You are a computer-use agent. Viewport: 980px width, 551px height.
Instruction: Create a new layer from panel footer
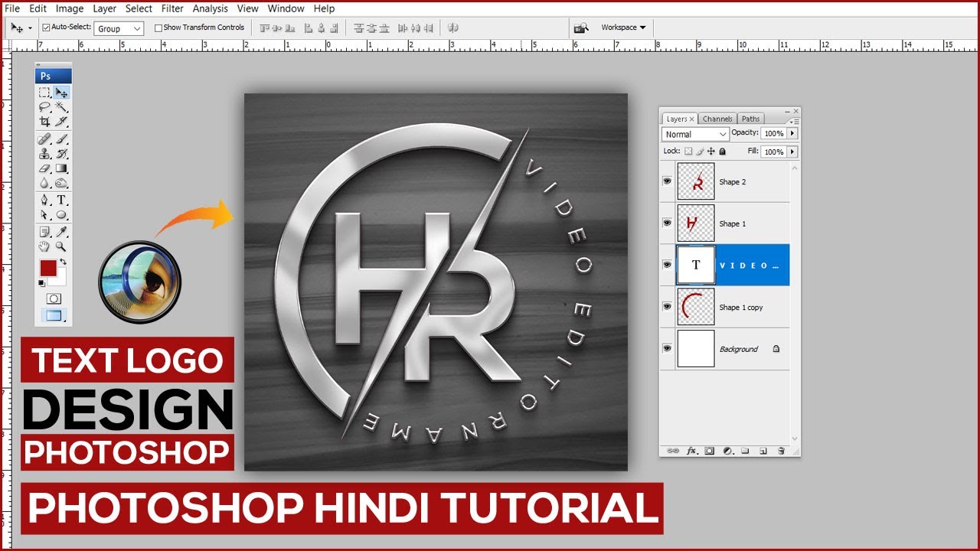(763, 451)
